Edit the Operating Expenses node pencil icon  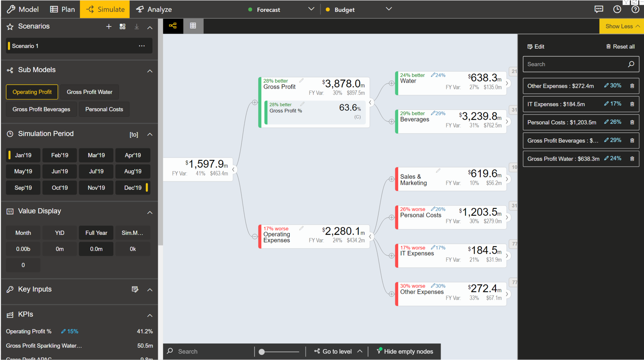[302, 228]
